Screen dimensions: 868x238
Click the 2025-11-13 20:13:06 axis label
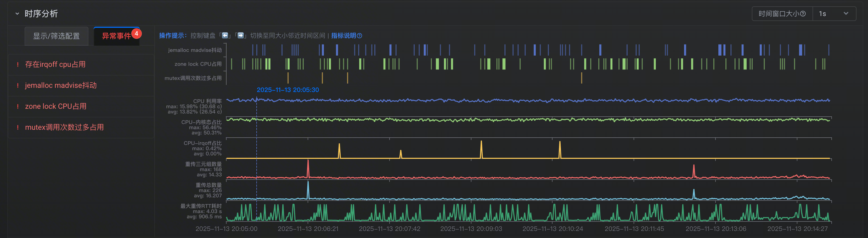[x=716, y=229]
